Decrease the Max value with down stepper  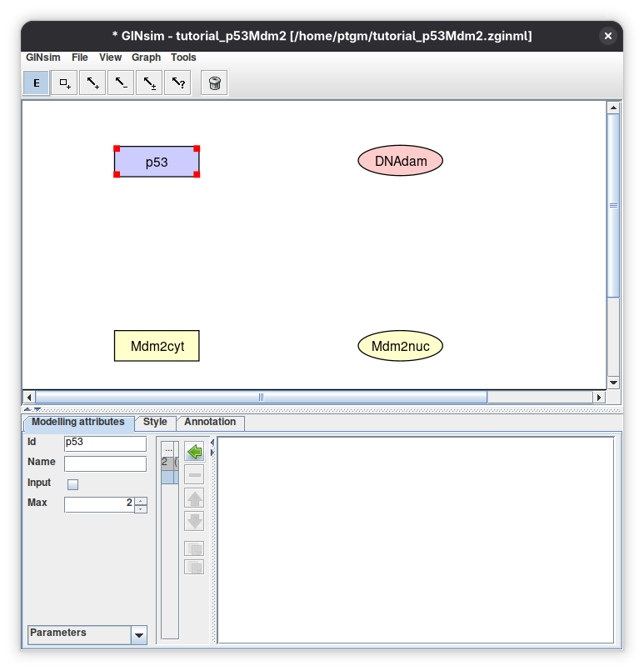point(141,509)
